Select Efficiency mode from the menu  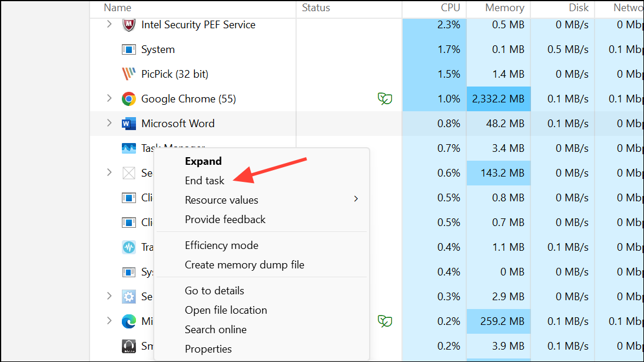click(221, 245)
